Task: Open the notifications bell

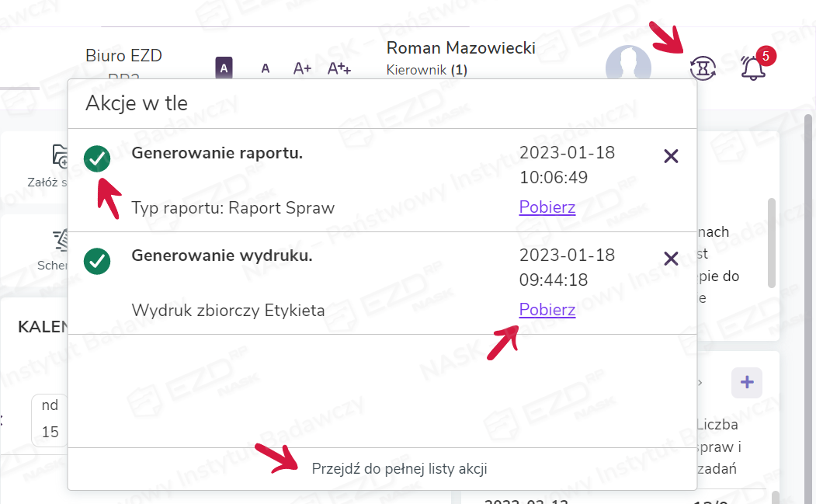Action: tap(753, 68)
